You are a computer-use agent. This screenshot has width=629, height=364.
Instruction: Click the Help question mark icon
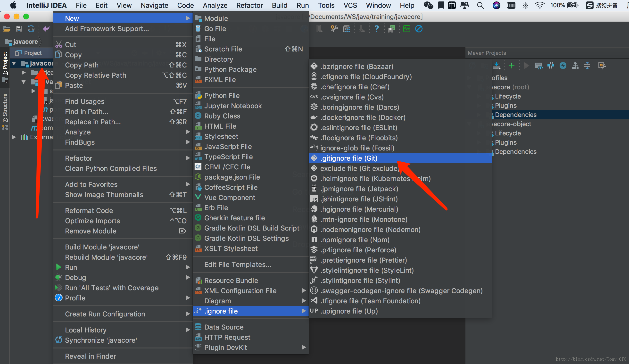tap(377, 29)
